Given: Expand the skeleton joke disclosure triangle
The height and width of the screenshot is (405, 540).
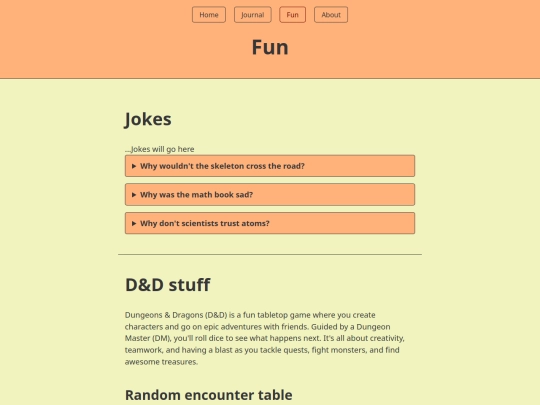Looking at the screenshot, I should [134, 166].
